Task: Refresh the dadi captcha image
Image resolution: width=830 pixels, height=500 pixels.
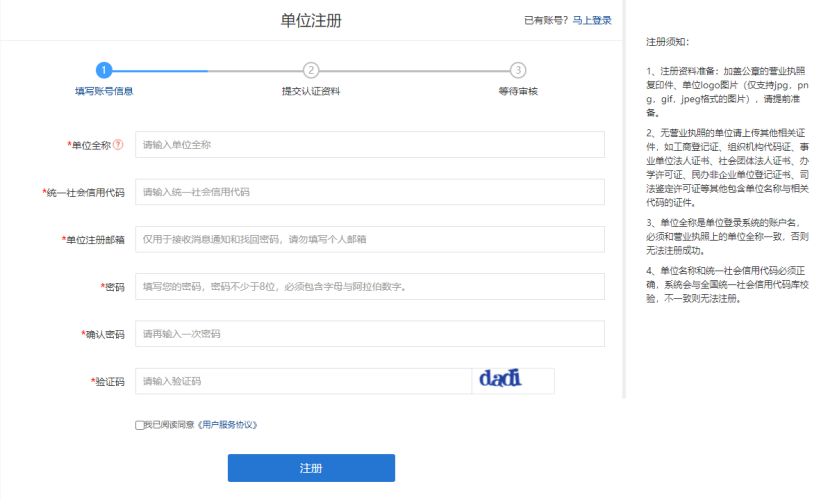Action: click(513, 381)
